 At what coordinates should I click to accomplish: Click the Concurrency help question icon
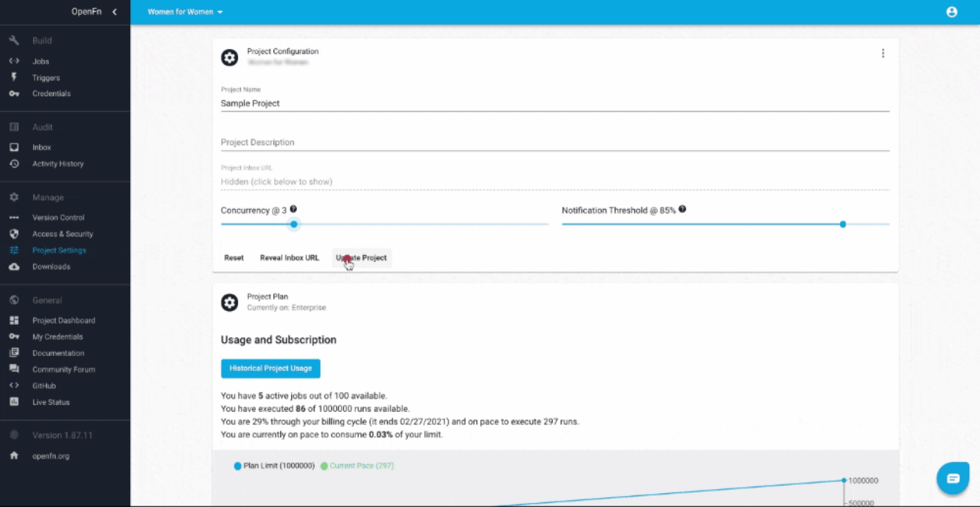293,209
